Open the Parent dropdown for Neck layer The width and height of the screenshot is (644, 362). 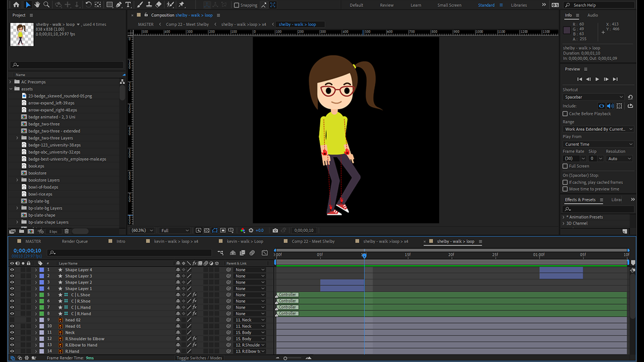pyautogui.click(x=250, y=333)
